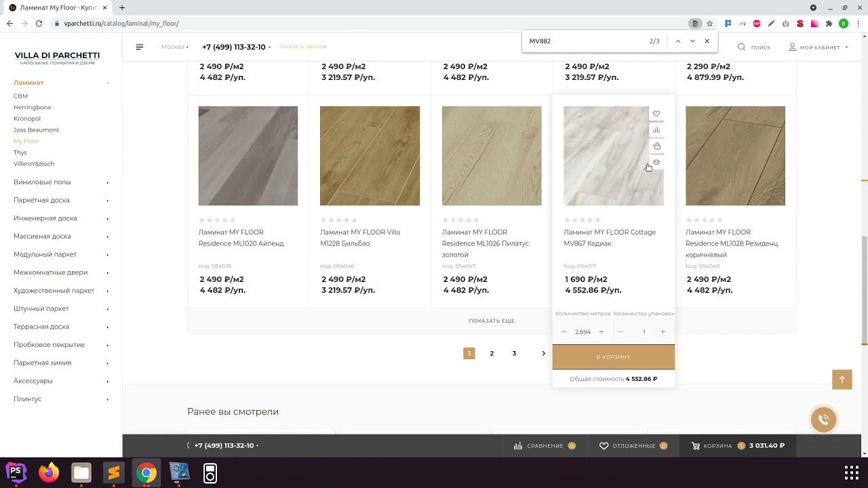Open ML1028 Резиденц коричневый product thumbnail
Image resolution: width=868 pixels, height=488 pixels.
[x=735, y=156]
